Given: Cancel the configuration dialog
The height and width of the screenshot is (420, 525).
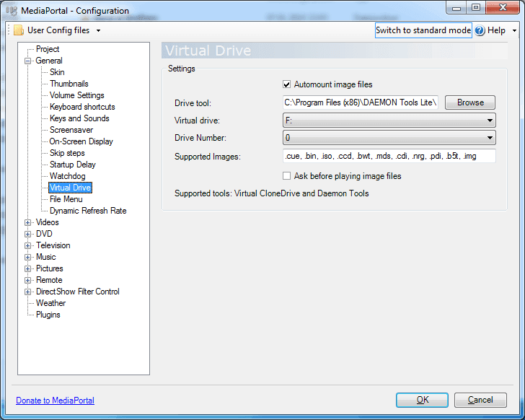Looking at the screenshot, I should coord(480,401).
